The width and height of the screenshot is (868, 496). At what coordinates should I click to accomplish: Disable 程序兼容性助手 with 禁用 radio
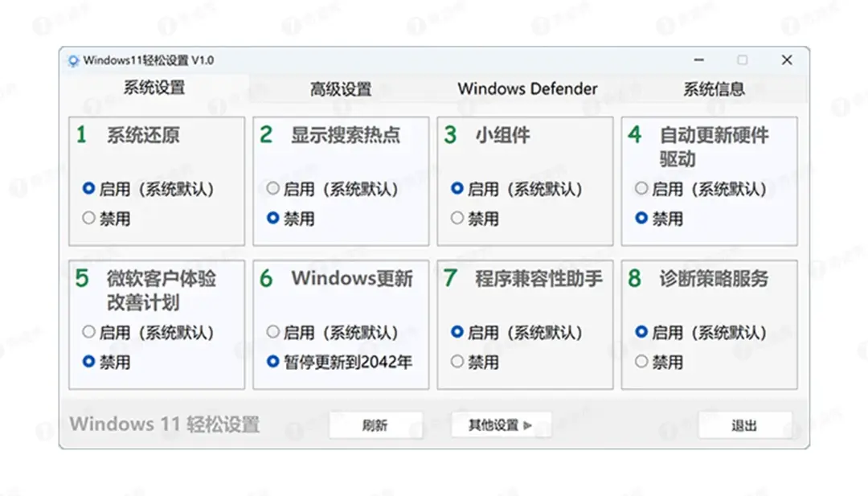[x=457, y=362]
